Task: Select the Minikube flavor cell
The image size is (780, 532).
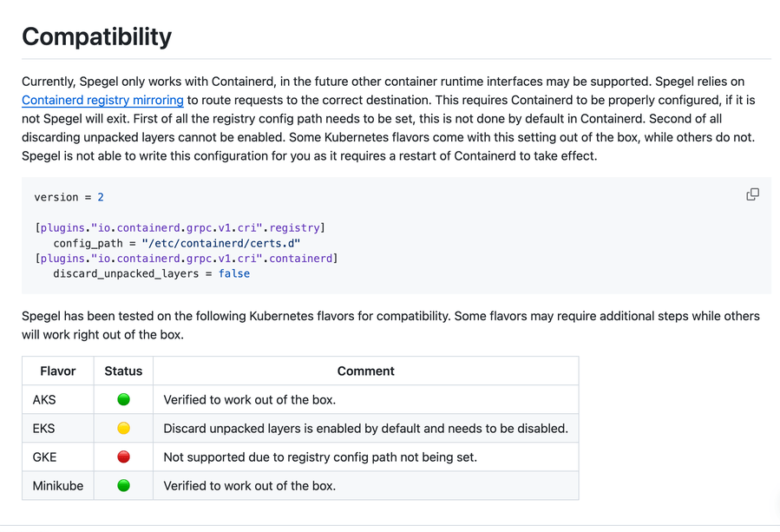Action: coord(58,486)
